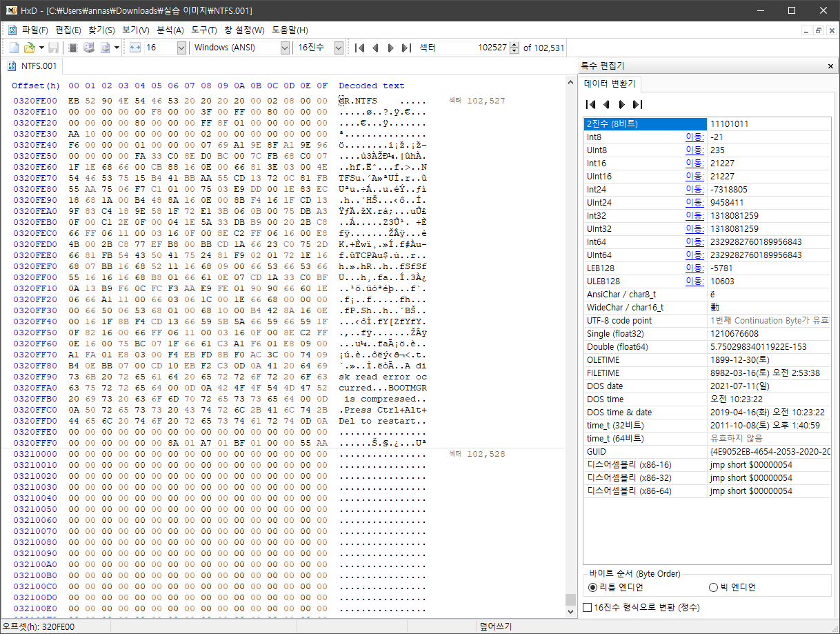Click the HxD application title bar icon
The width and height of the screenshot is (840, 634).
click(11, 10)
